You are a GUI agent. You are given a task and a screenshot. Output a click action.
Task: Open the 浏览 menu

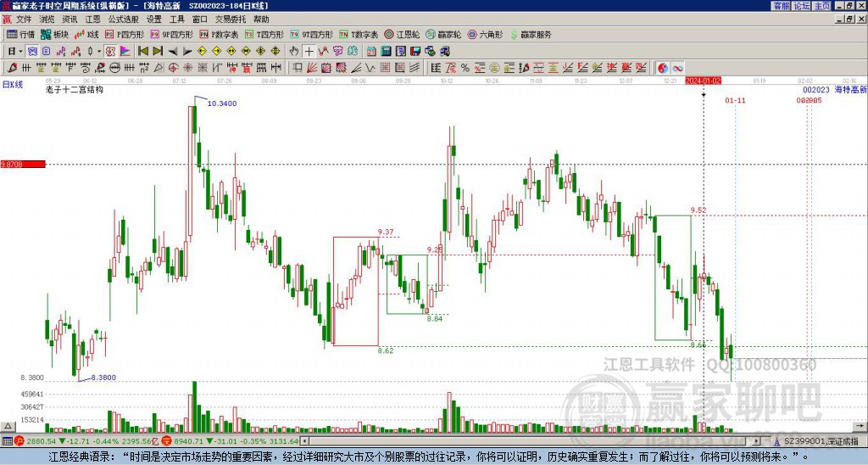click(x=47, y=20)
